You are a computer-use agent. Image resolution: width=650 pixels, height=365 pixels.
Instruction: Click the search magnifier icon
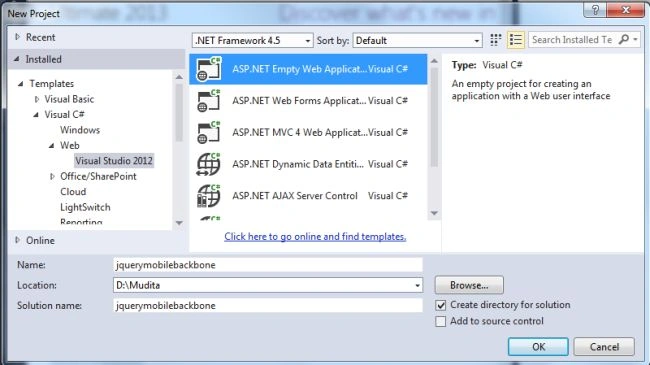(x=623, y=39)
